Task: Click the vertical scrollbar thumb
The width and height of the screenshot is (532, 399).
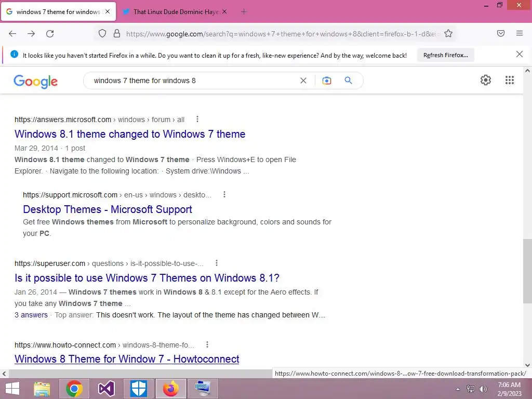Action: click(x=527, y=271)
